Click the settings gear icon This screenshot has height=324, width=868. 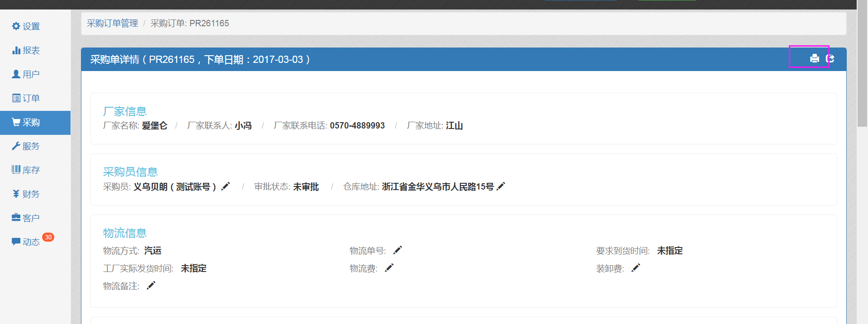point(16,26)
